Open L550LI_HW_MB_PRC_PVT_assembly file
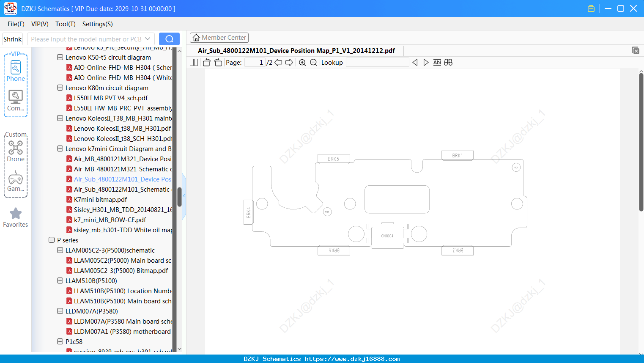 pos(123,108)
